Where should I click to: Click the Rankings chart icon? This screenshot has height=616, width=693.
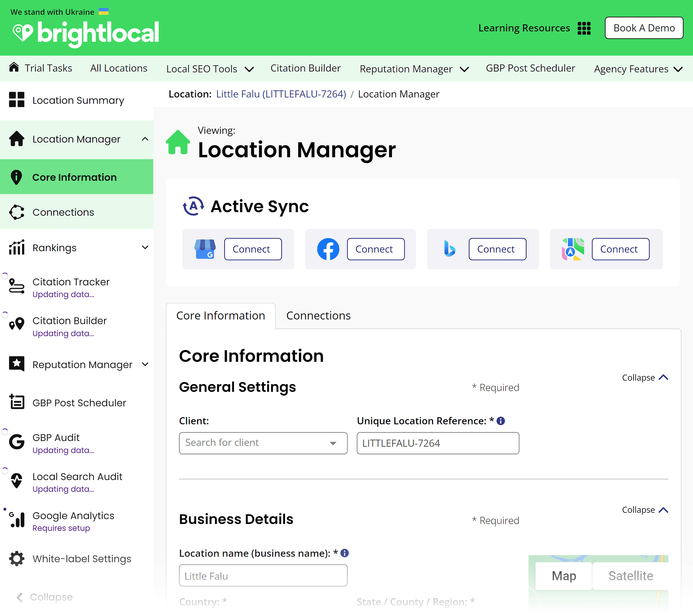[17, 247]
